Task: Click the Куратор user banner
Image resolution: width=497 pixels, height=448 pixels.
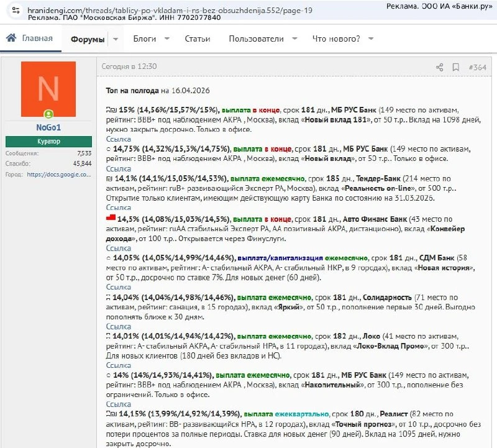Action: 48,142
